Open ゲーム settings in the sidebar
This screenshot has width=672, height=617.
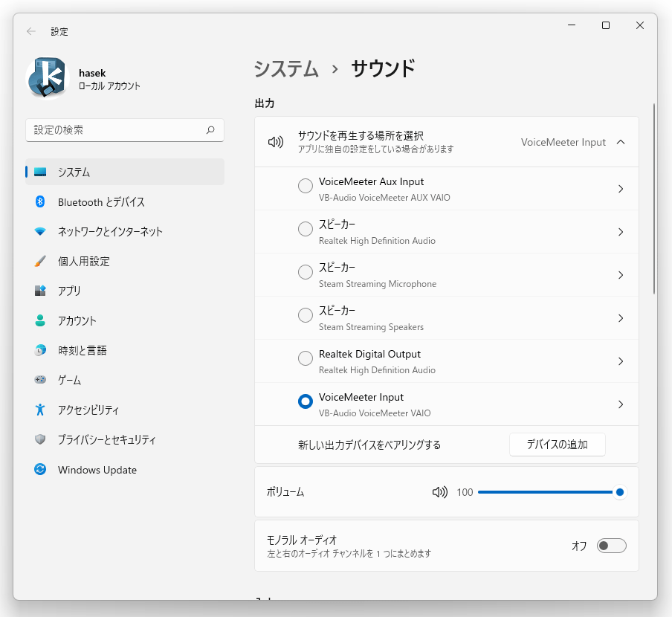(125, 380)
